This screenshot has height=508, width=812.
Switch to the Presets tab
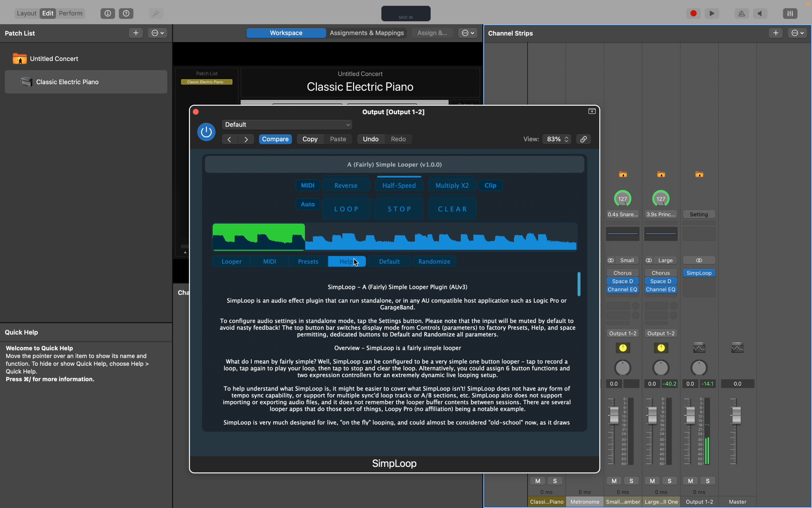tap(308, 261)
